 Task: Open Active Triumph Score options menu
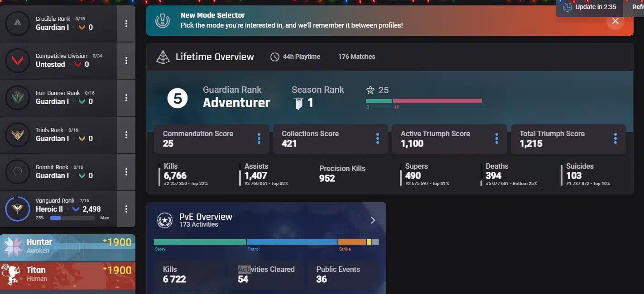tap(497, 139)
